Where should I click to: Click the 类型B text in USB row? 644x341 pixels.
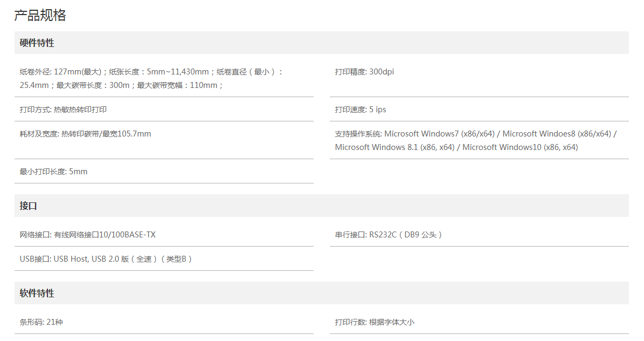pos(176,259)
